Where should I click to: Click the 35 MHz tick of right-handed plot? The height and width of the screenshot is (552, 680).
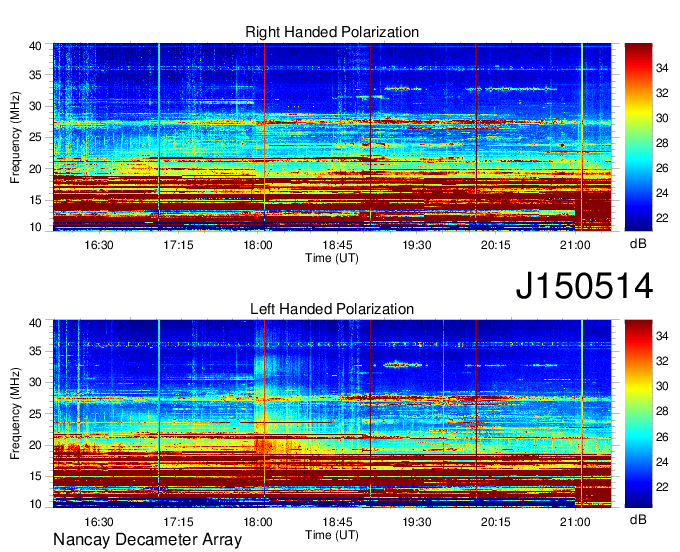click(x=35, y=75)
